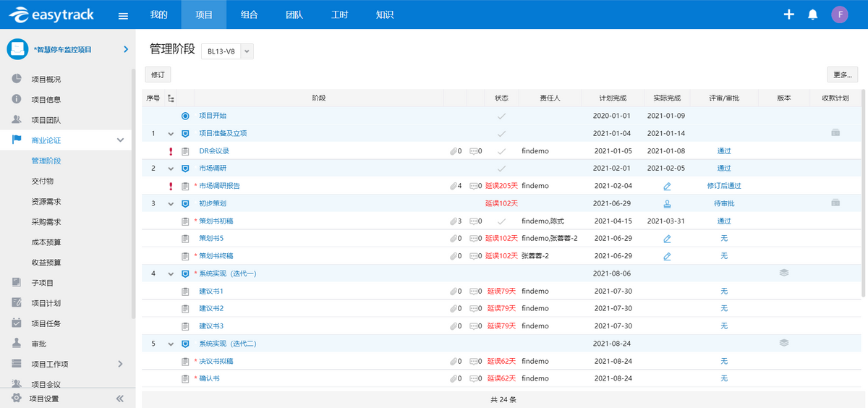The height and width of the screenshot is (408, 868).
Task: Open 子项目 in the sidebar
Action: tap(43, 283)
